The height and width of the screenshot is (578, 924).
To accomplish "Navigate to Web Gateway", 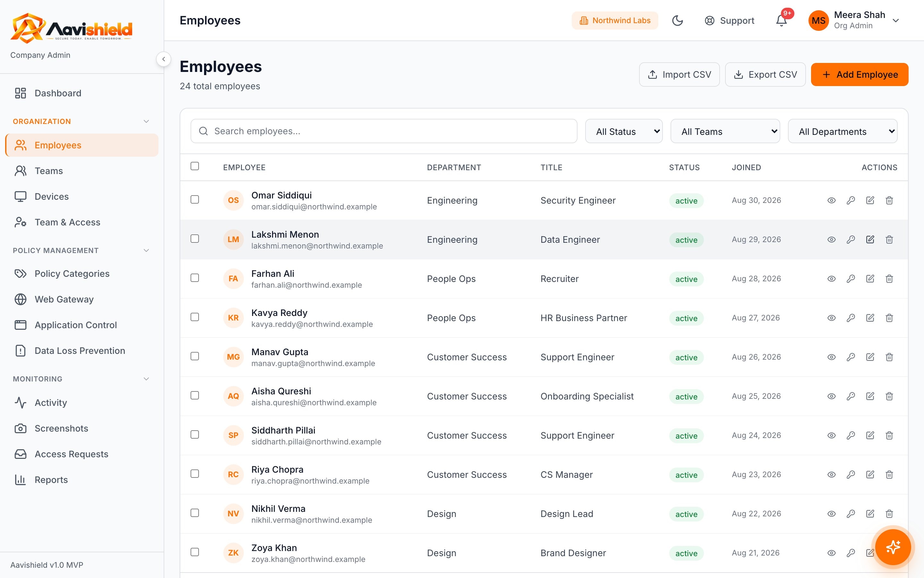I will [82, 299].
